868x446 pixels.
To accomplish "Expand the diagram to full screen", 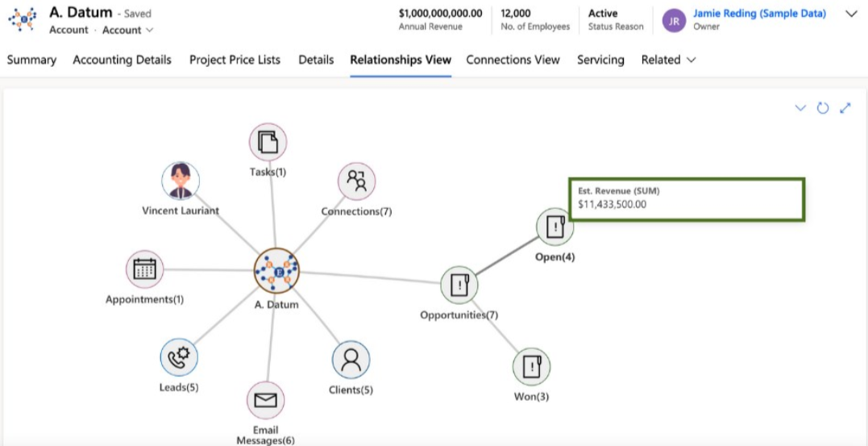I will coord(845,108).
